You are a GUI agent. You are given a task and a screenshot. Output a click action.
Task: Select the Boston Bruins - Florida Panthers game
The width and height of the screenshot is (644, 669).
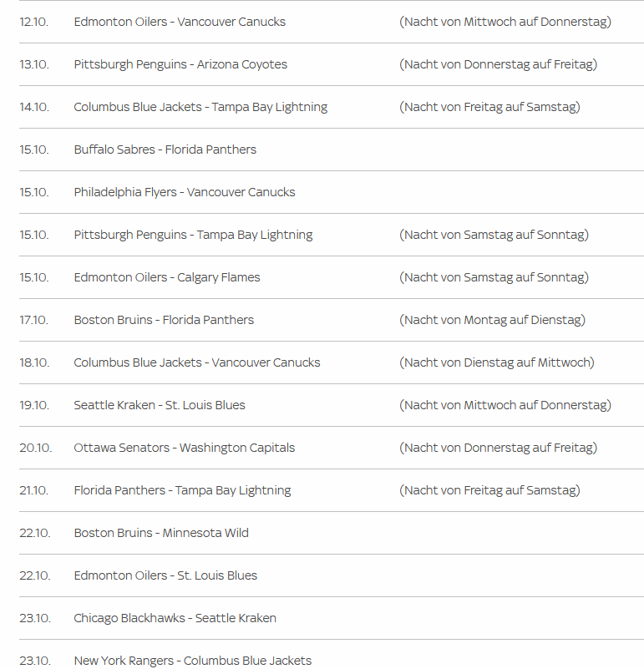point(164,320)
